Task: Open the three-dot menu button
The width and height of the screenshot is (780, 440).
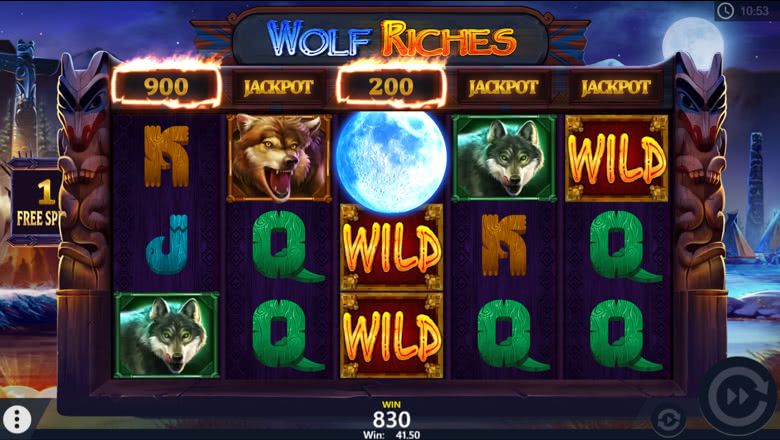Action: [17, 420]
